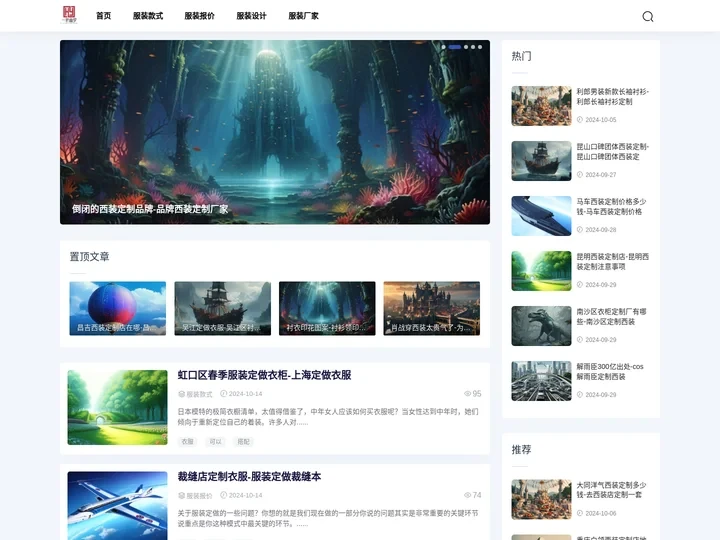
Task: Open the 首页 nav item
Action: pyautogui.click(x=103, y=16)
